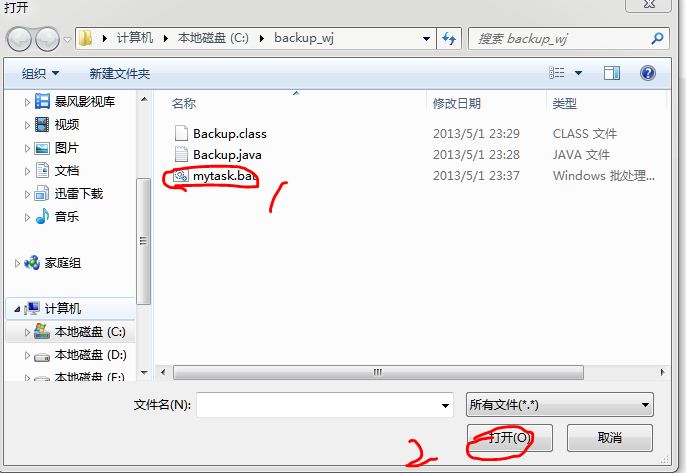Click the refresh icon beside the address bar

point(449,39)
